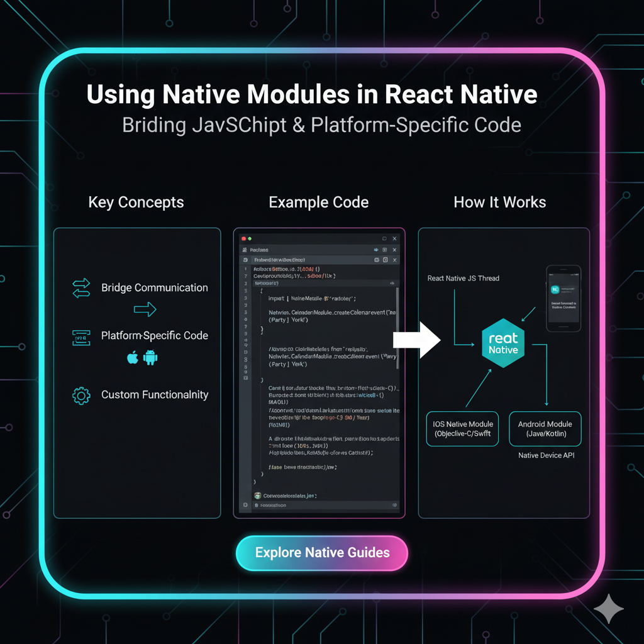
Task: Select the Bridge Communication arrows icon
Action: 82,287
